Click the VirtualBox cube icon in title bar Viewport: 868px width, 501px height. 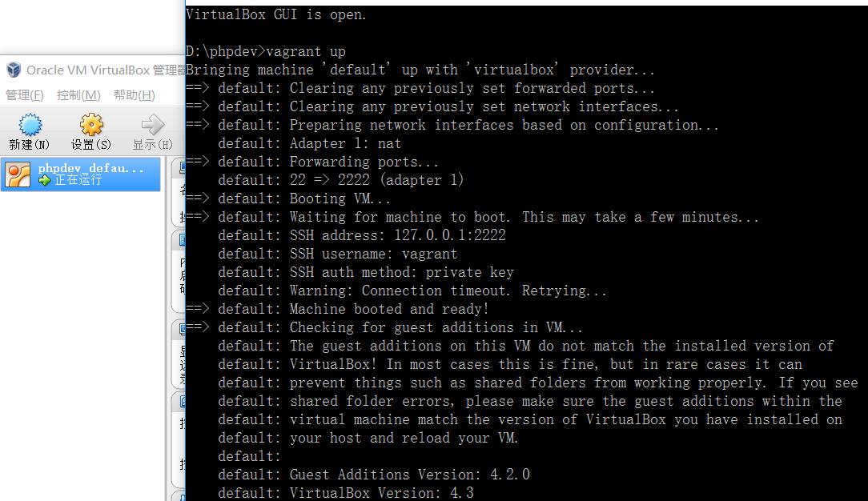[x=14, y=70]
